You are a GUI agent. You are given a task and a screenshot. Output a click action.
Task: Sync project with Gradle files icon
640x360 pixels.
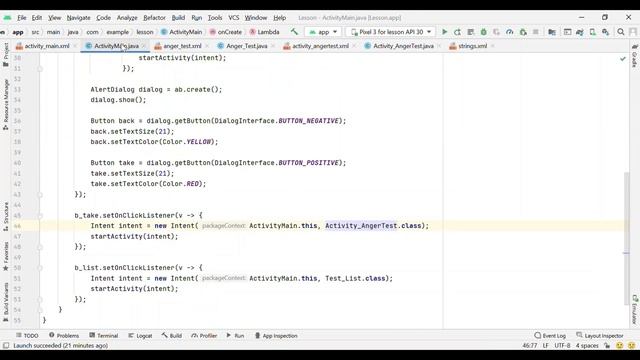tap(580, 32)
